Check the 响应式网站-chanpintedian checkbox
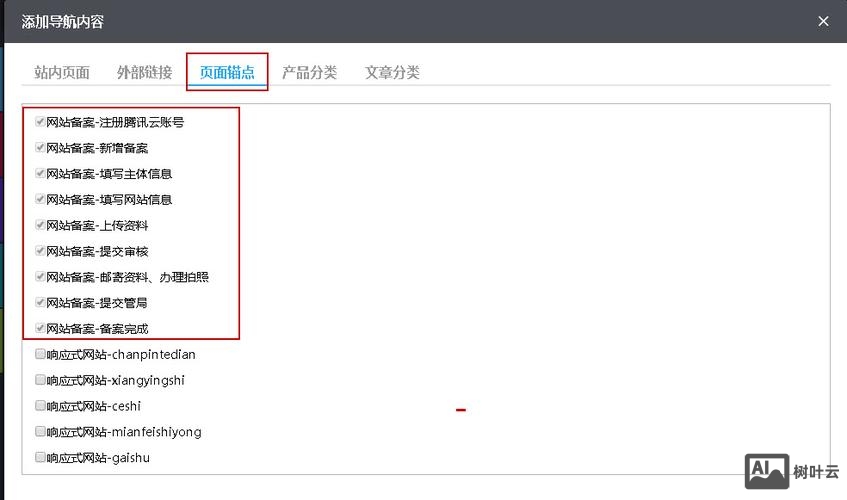The width and height of the screenshot is (847, 500). [x=40, y=354]
